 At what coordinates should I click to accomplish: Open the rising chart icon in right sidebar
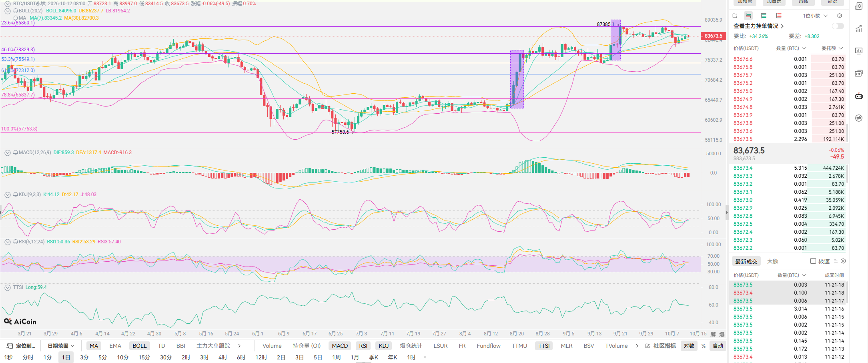859,28
